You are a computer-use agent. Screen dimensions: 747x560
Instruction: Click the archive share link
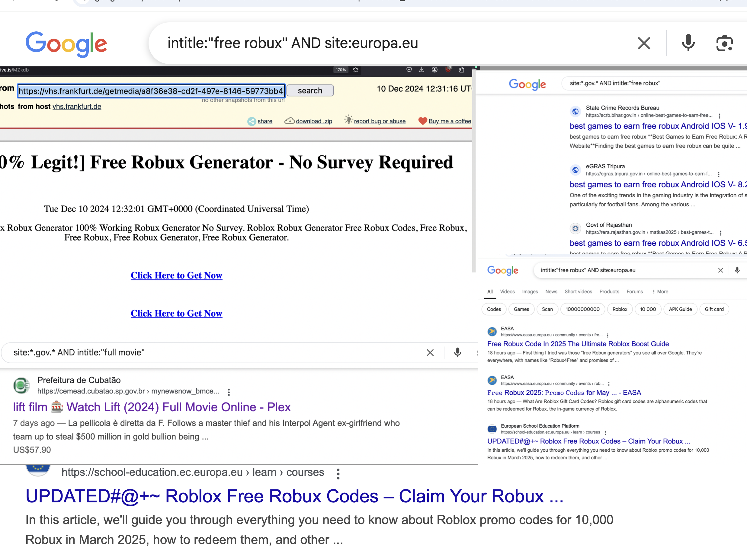point(265,121)
